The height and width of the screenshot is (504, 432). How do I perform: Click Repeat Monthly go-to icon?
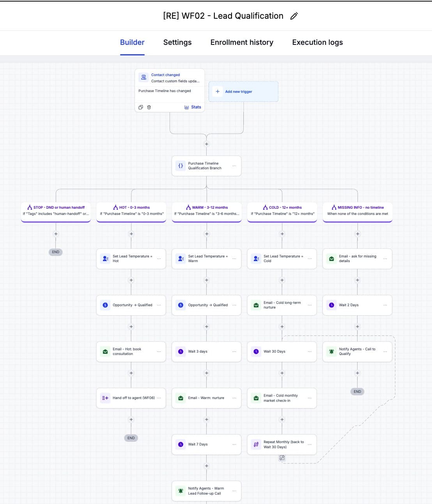pyautogui.click(x=256, y=444)
